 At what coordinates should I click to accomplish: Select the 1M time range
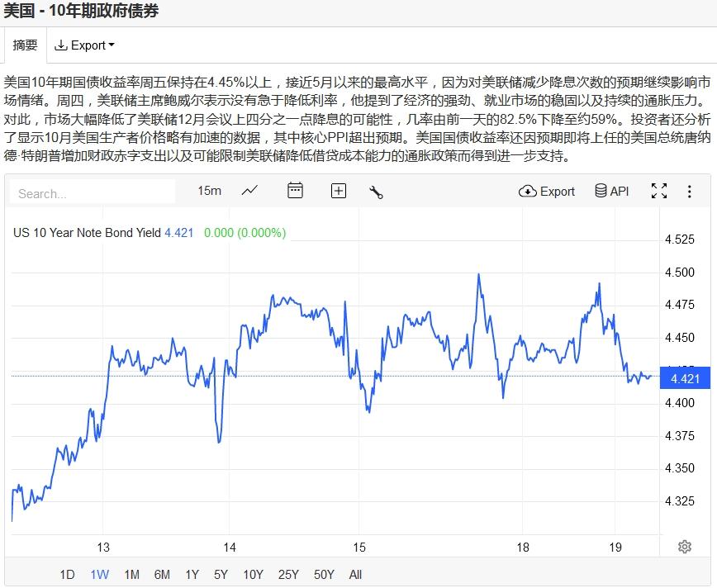[131, 575]
